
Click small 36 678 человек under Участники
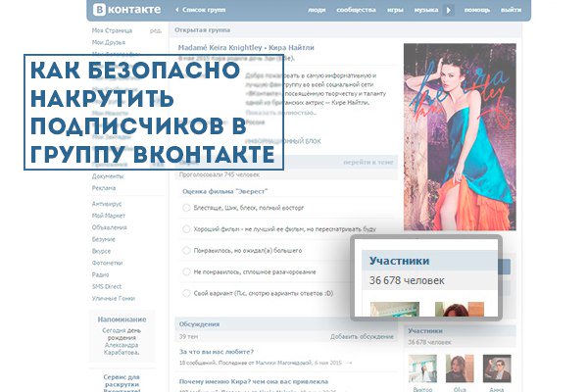click(429, 342)
